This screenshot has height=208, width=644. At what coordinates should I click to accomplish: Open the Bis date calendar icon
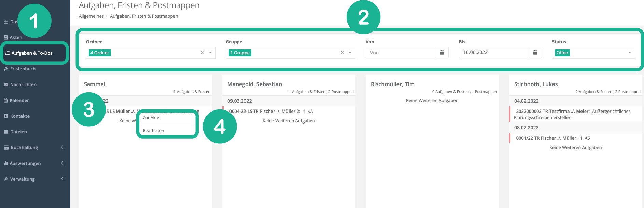point(535,52)
